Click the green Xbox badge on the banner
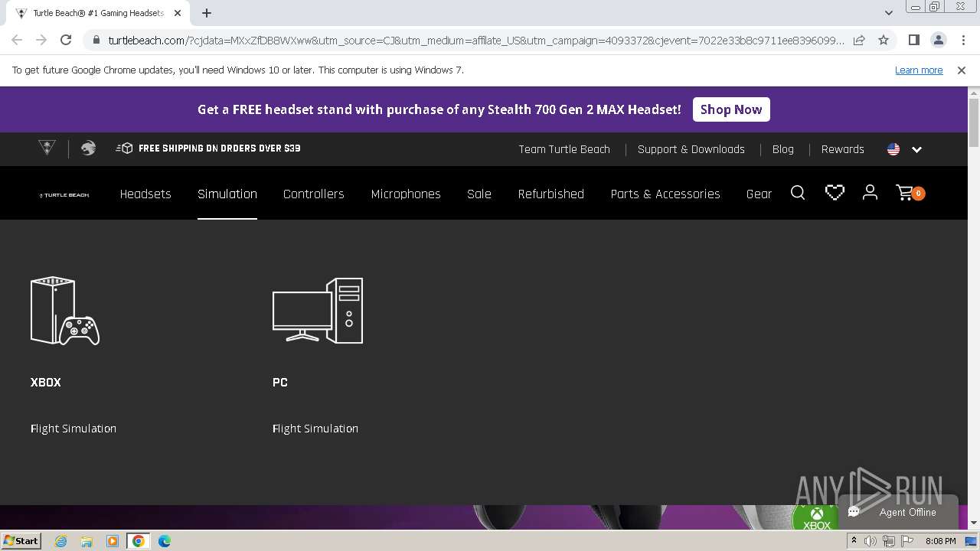The image size is (980, 551). [x=816, y=517]
